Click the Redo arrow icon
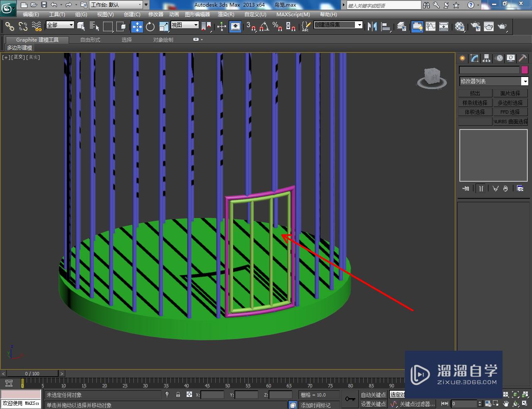 [x=69, y=5]
